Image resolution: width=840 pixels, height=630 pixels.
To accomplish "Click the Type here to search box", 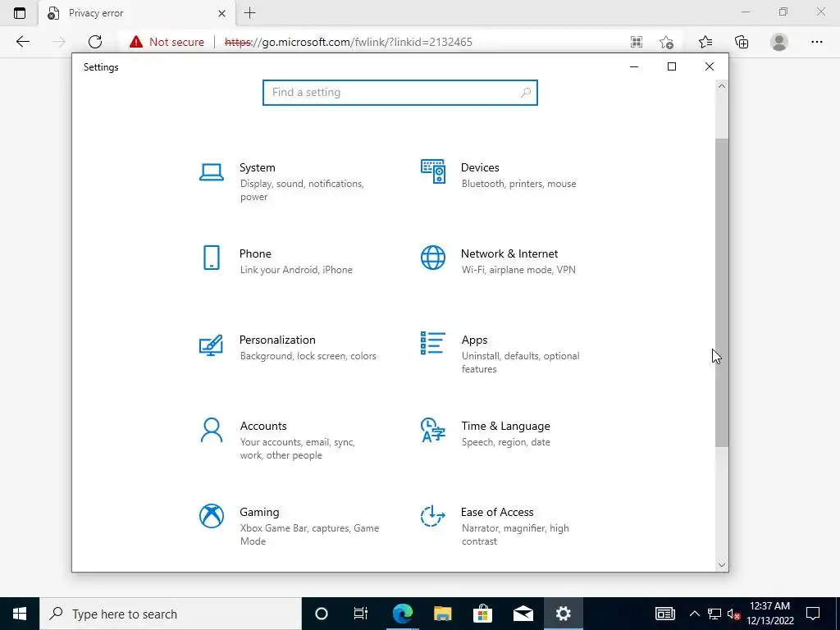I will (x=171, y=614).
